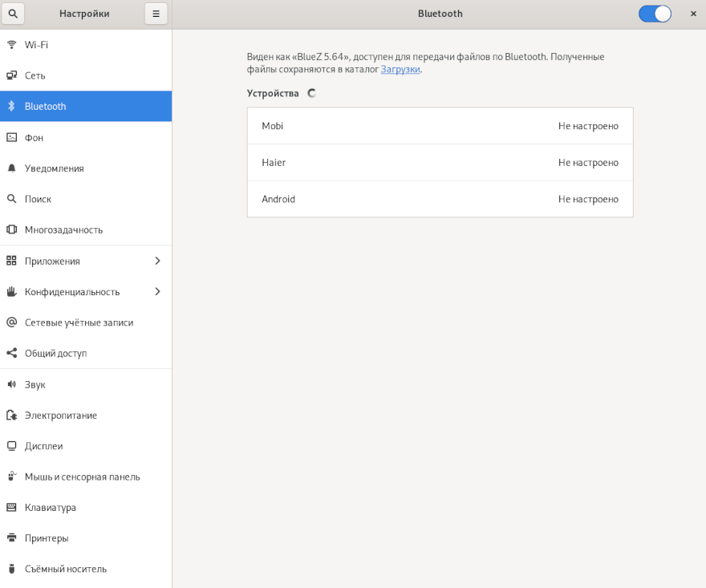
Task: Turn off the Bluetooth switch
Action: pyautogui.click(x=655, y=14)
